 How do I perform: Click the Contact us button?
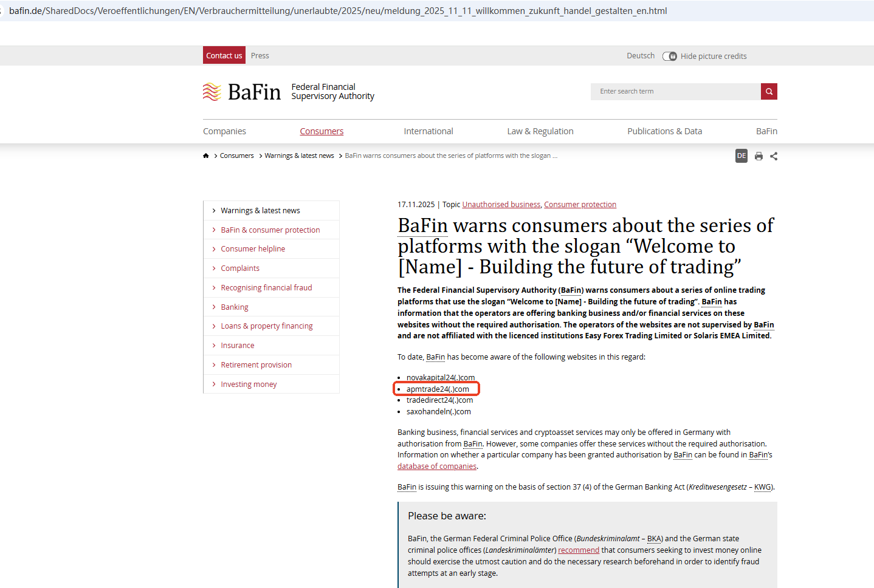tap(224, 55)
